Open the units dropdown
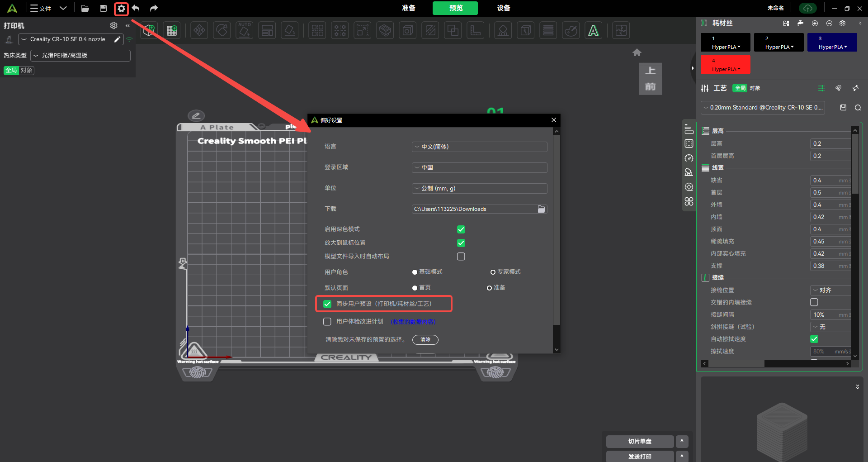This screenshot has width=868, height=462. [x=480, y=188]
